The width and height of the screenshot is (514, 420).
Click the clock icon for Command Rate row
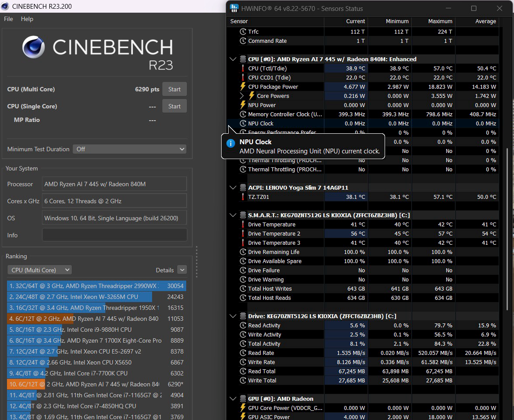pos(243,41)
